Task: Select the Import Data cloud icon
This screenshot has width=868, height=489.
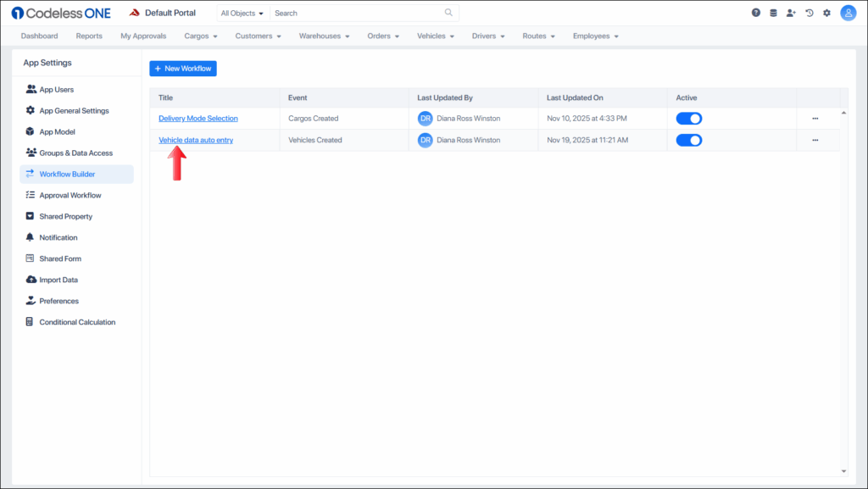Action: click(29, 279)
